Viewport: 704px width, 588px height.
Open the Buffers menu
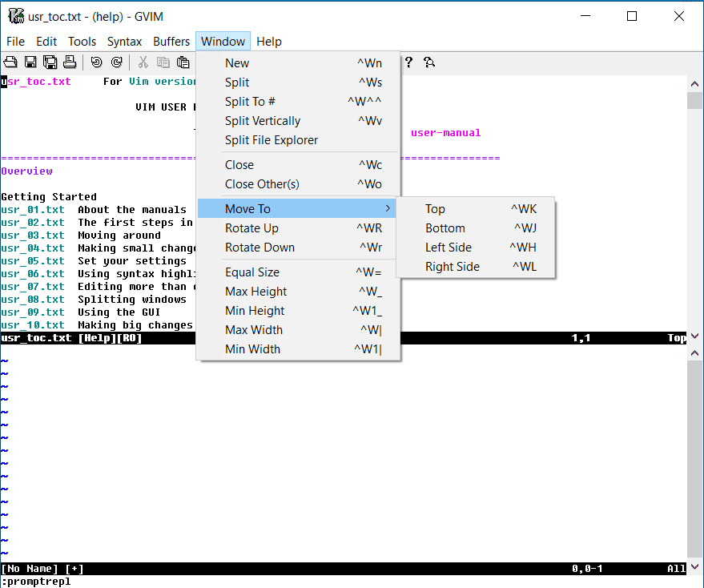click(x=171, y=42)
